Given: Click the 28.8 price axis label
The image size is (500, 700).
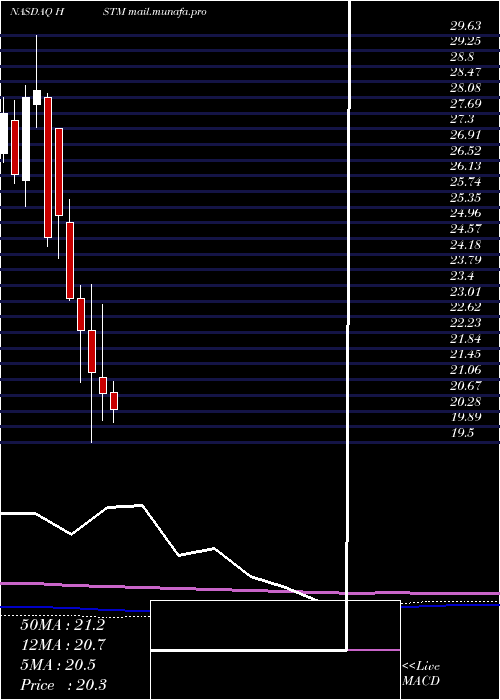Looking at the screenshot, I should [462, 57].
